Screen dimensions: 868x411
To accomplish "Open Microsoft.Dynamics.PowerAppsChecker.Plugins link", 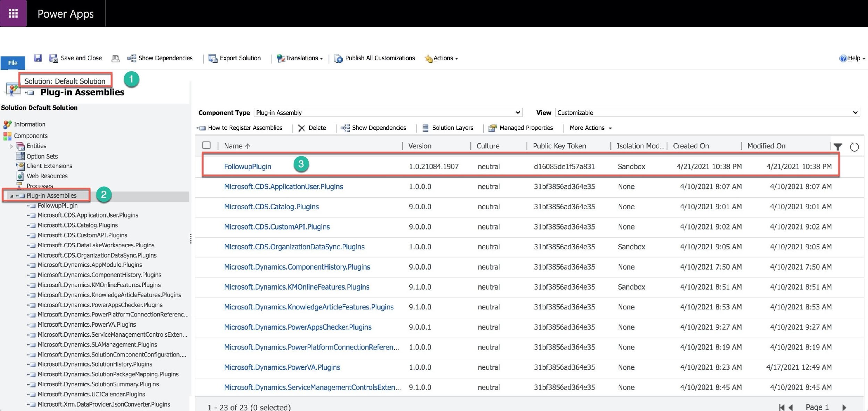I will [x=298, y=327].
